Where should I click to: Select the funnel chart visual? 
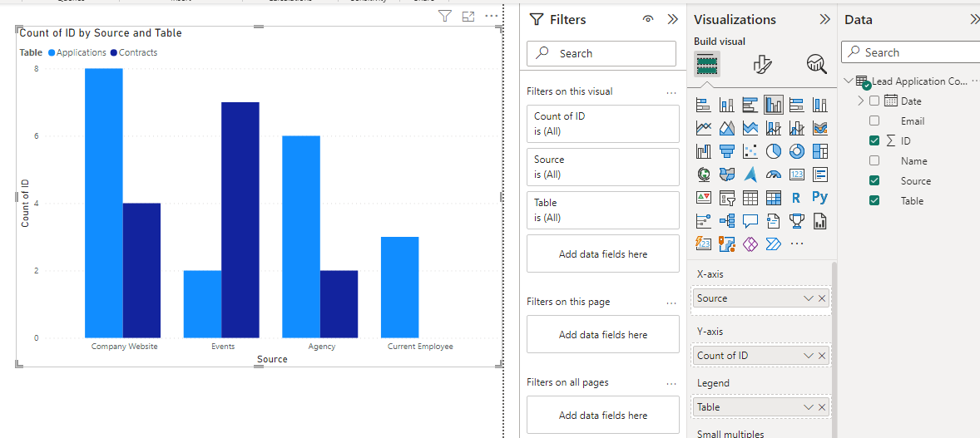point(727,151)
